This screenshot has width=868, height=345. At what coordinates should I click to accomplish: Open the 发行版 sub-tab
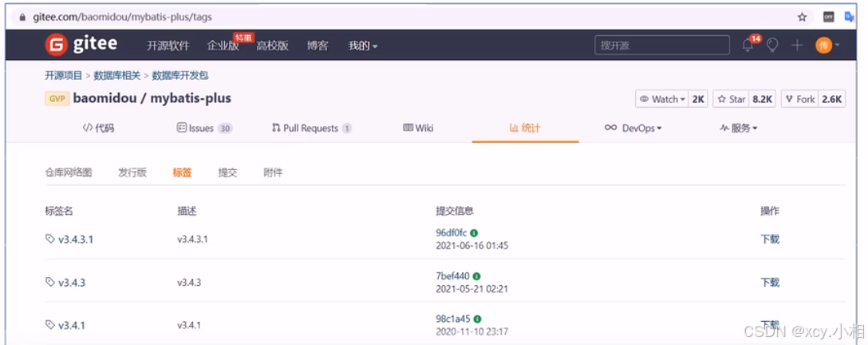point(132,172)
